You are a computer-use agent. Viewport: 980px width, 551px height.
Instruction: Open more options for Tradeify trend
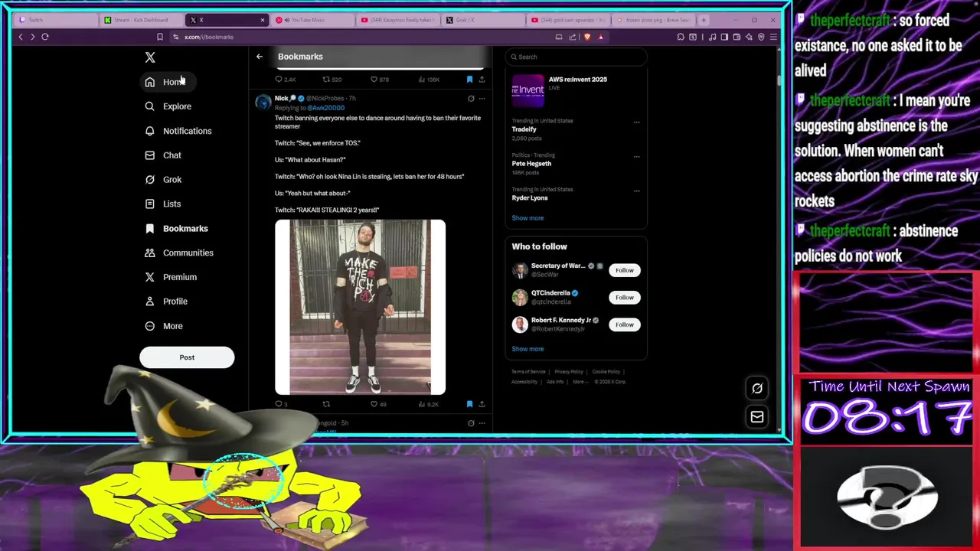click(x=636, y=122)
